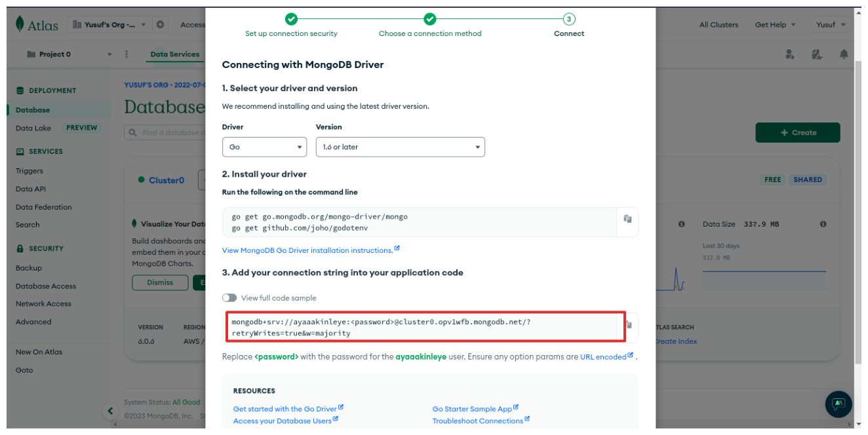Viewport: 868px width, 435px height.
Task: Switch to the Data Services tab
Action: [174, 54]
